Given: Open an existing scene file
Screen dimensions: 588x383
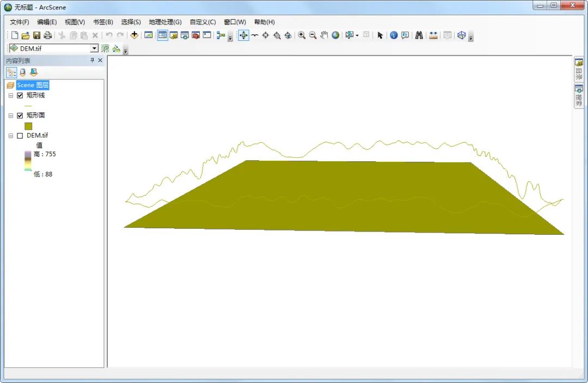Looking at the screenshot, I should click(x=26, y=35).
